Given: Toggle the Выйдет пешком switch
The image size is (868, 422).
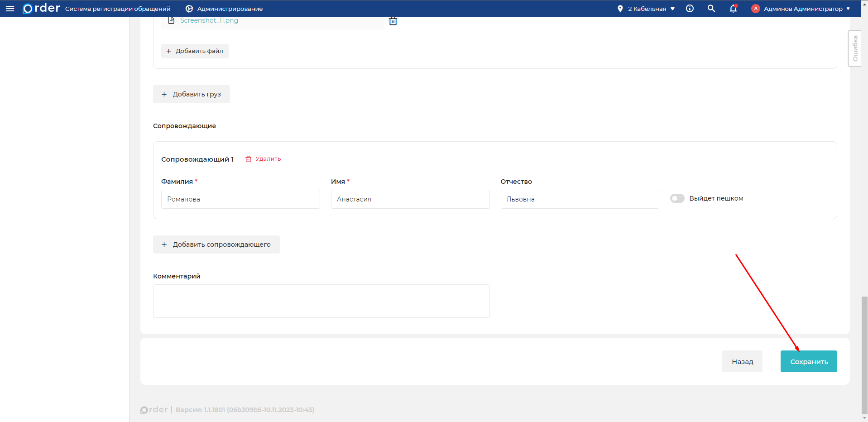Looking at the screenshot, I should pyautogui.click(x=677, y=198).
